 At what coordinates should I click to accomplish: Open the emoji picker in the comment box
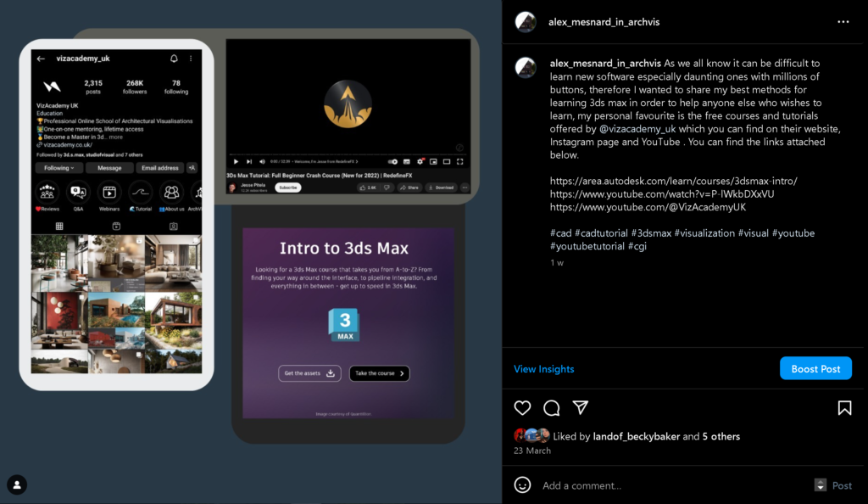click(x=522, y=485)
